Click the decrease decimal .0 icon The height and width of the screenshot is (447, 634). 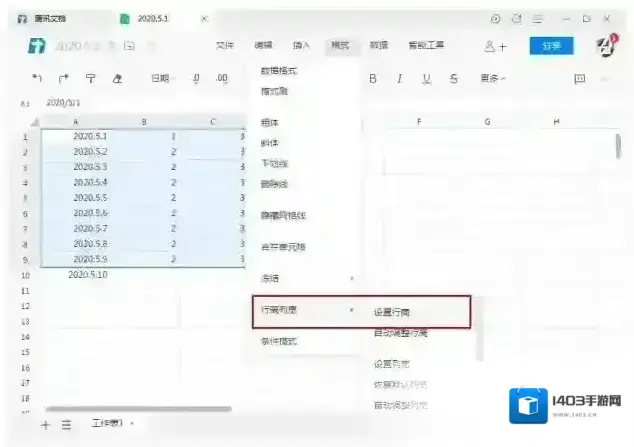click(196, 78)
